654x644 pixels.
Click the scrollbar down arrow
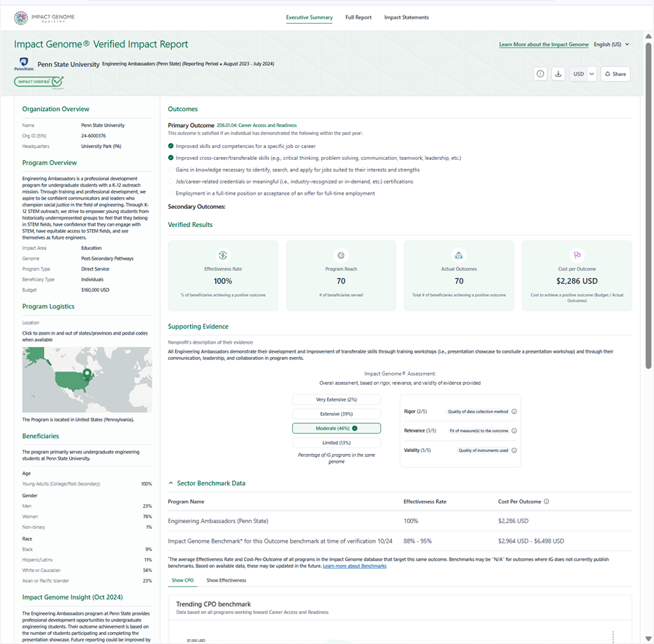pyautogui.click(x=648, y=638)
